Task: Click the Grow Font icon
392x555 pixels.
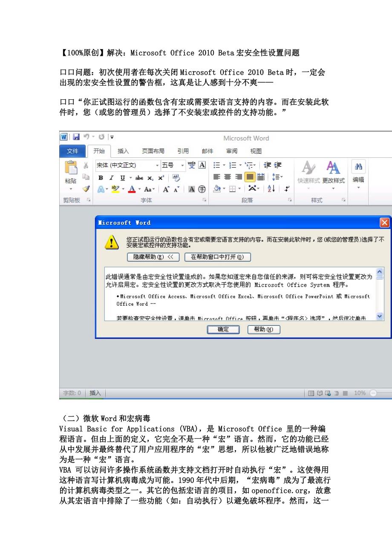Action: [166, 189]
